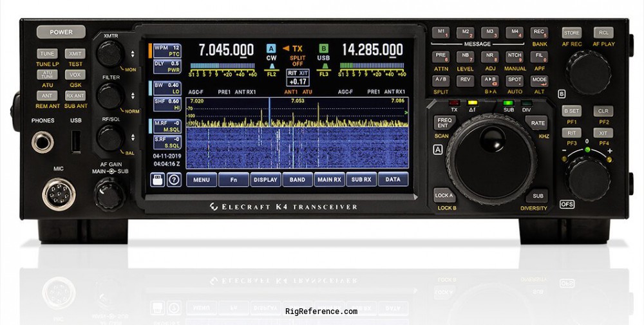Push the RX ANT key
The height and width of the screenshot is (325, 644).
point(75,96)
